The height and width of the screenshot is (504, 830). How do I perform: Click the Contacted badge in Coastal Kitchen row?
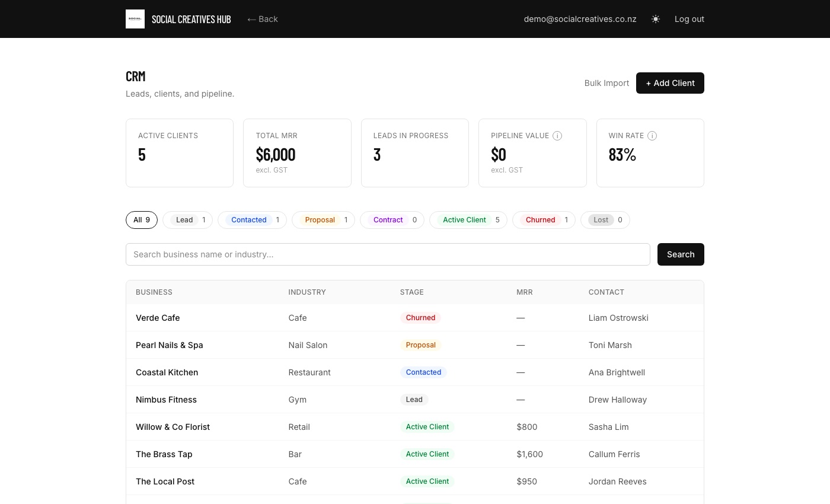click(423, 372)
